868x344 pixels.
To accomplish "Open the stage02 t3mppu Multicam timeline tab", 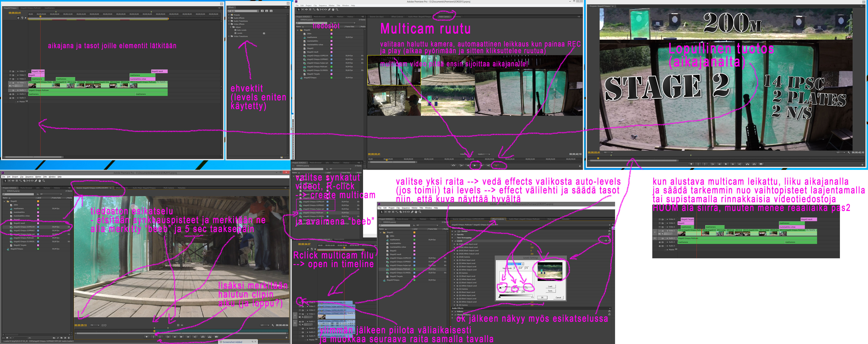I will [x=31, y=8].
